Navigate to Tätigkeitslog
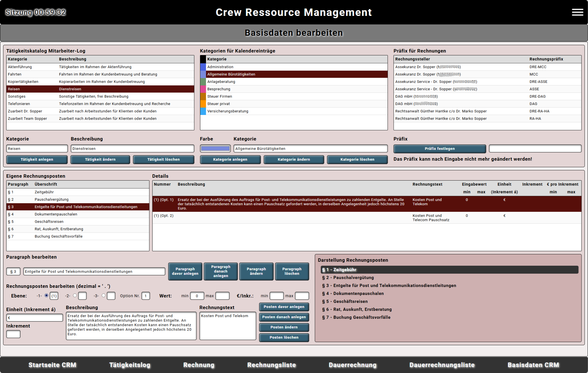The width and height of the screenshot is (588, 373). point(130,365)
